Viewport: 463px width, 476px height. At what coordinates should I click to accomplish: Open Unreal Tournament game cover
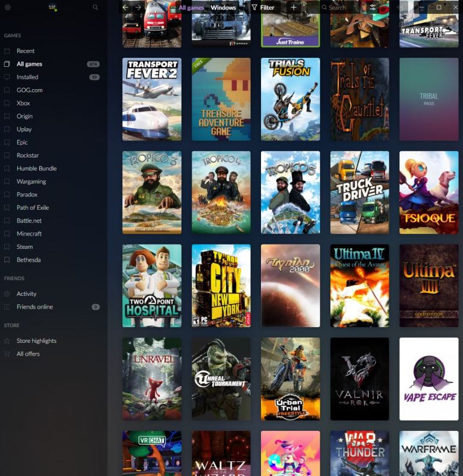click(221, 379)
